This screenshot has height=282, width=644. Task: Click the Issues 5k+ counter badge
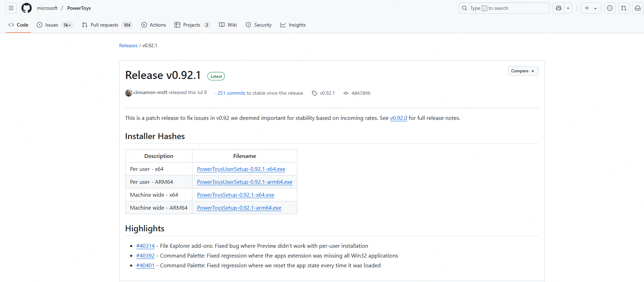[x=67, y=25]
